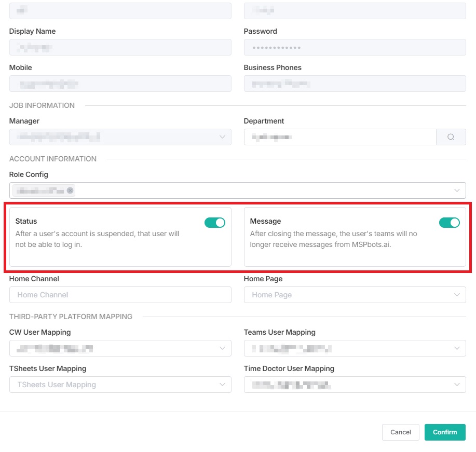The width and height of the screenshot is (476, 452).
Task: Click into the Home Channel field
Action: click(120, 295)
